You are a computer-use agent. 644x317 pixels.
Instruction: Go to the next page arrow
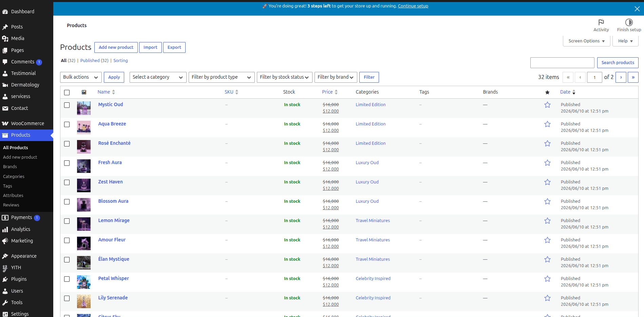point(621,77)
